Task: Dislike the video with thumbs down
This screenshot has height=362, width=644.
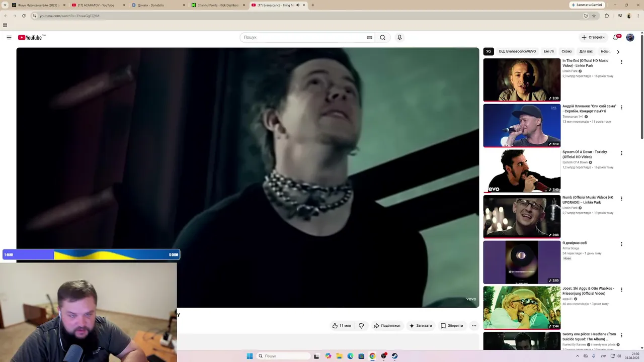Action: [x=361, y=326]
